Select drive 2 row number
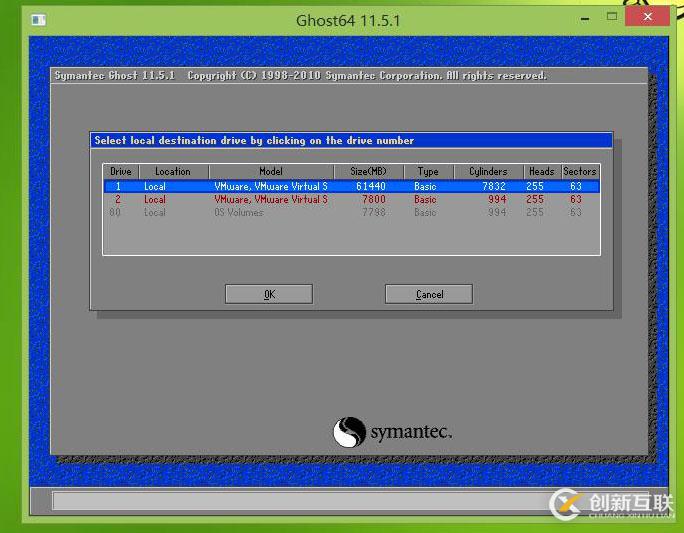Screen dimensions: 684x533 118,199
